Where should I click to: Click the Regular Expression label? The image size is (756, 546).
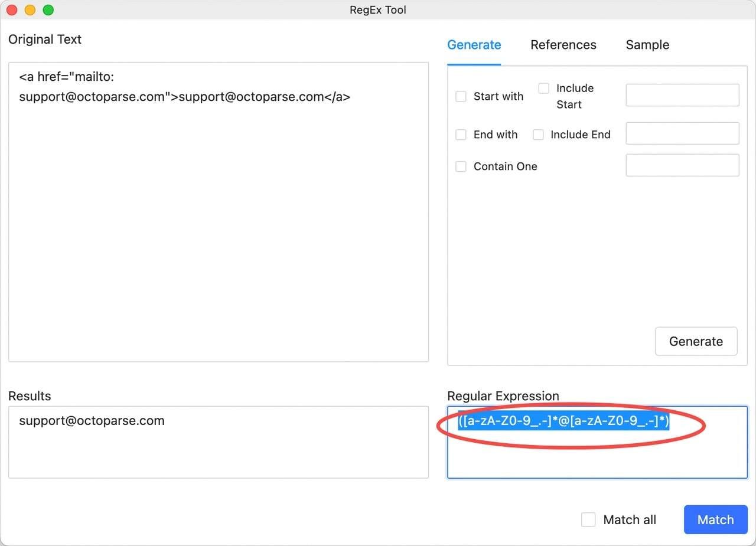tap(503, 396)
